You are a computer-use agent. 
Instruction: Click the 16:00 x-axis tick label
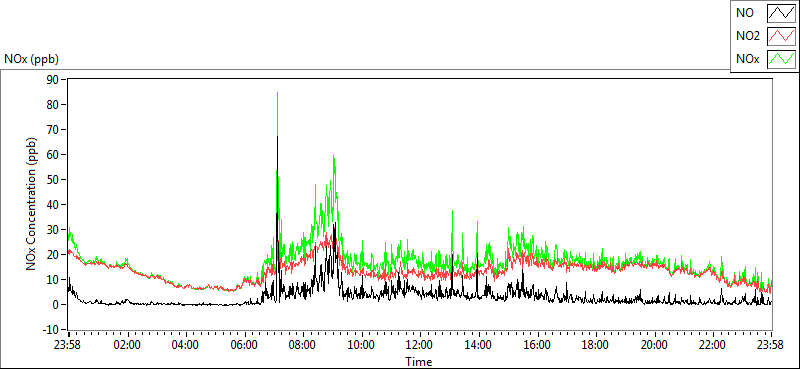pos(537,345)
